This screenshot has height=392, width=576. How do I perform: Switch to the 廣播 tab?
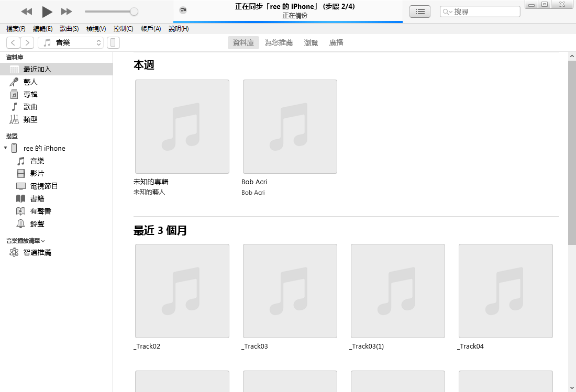(336, 42)
